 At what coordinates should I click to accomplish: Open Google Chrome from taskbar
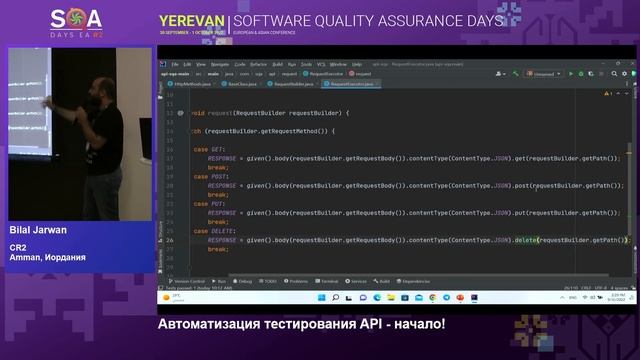point(433,298)
